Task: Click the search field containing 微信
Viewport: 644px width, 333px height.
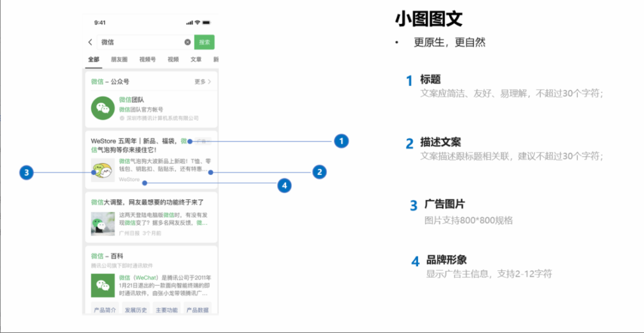Action: pyautogui.click(x=145, y=42)
